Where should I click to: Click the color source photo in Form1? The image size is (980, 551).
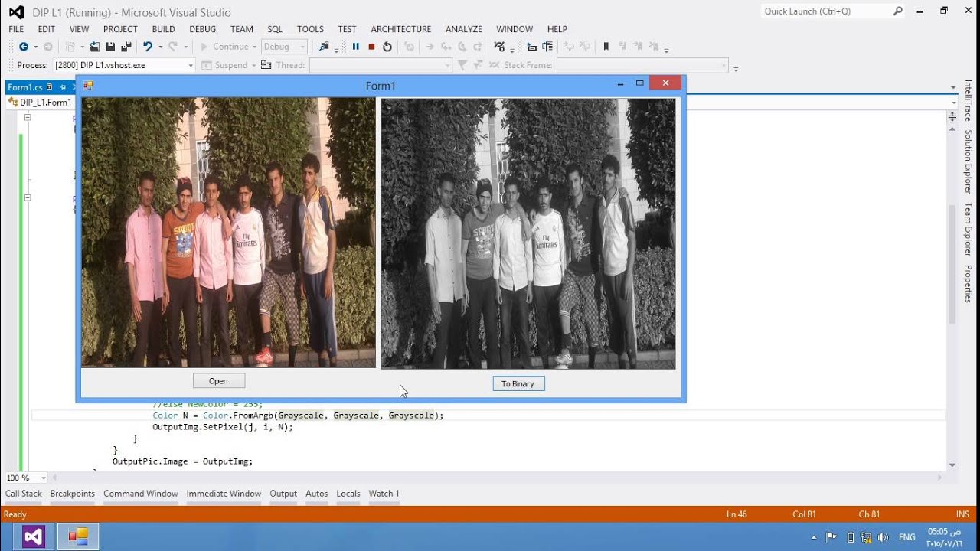pos(229,233)
